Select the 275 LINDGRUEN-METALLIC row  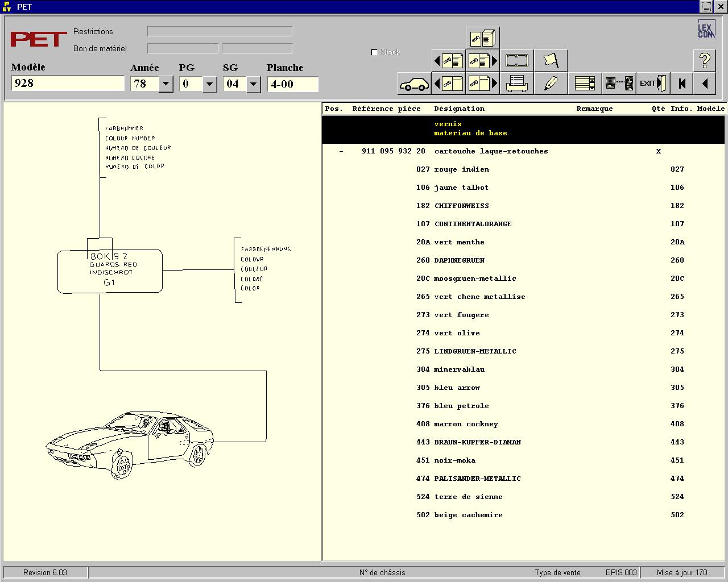pos(523,351)
